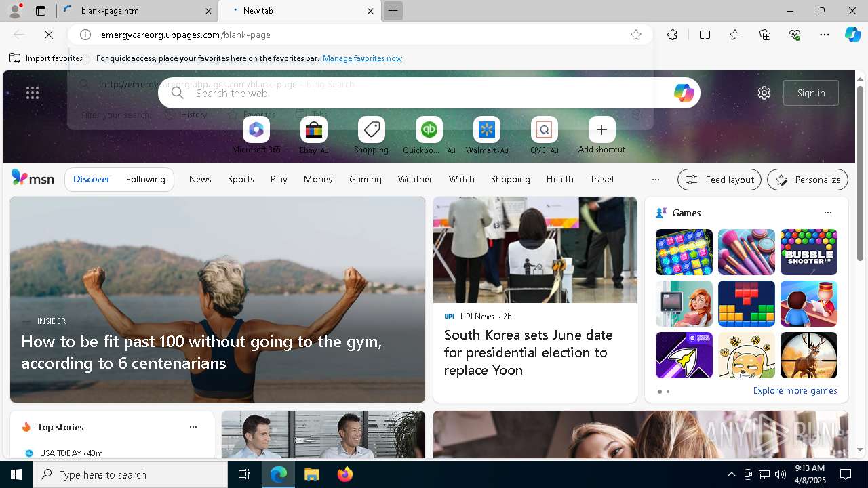
Task: Open Shopping shortcut tile
Action: tap(371, 136)
